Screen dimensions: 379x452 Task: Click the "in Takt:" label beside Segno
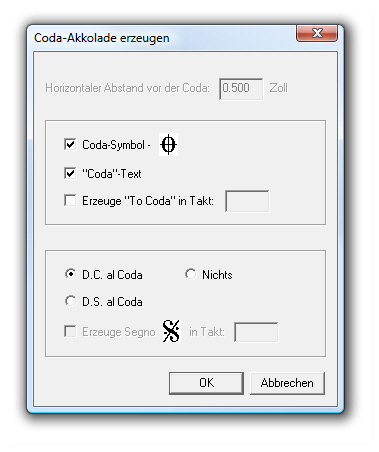tap(207, 332)
